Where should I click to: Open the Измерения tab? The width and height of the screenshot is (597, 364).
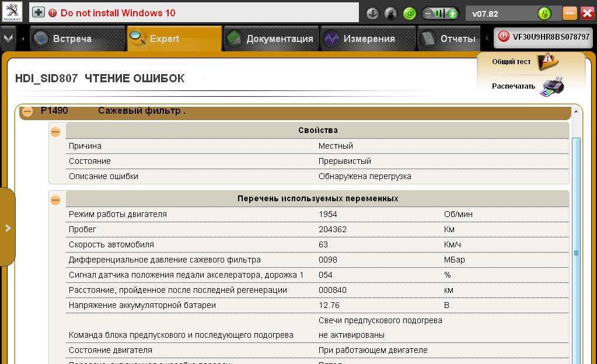[359, 39]
